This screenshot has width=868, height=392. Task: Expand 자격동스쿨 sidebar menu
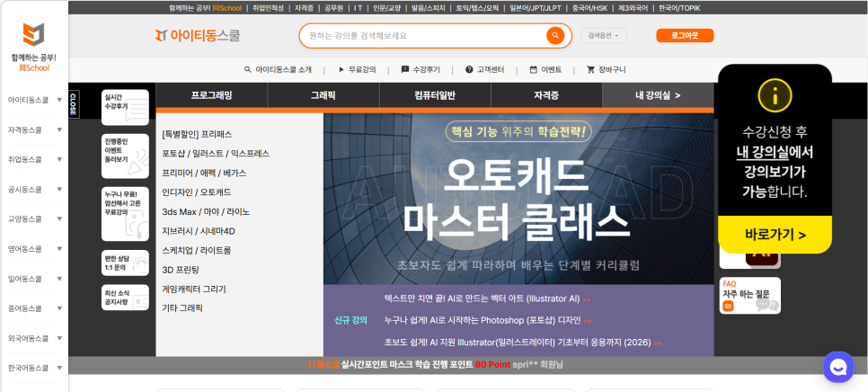(x=34, y=130)
